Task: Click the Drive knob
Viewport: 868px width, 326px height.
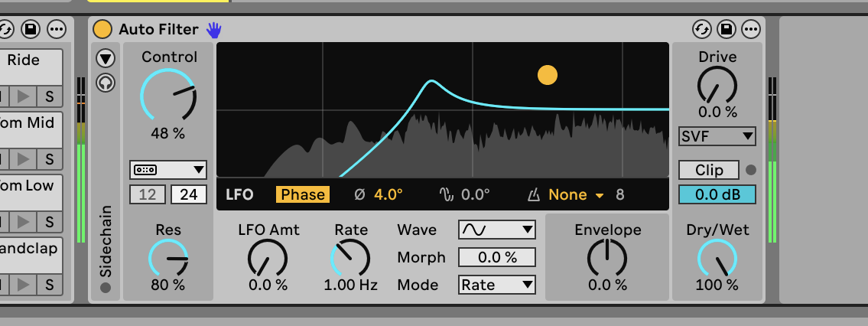Action: [x=717, y=85]
